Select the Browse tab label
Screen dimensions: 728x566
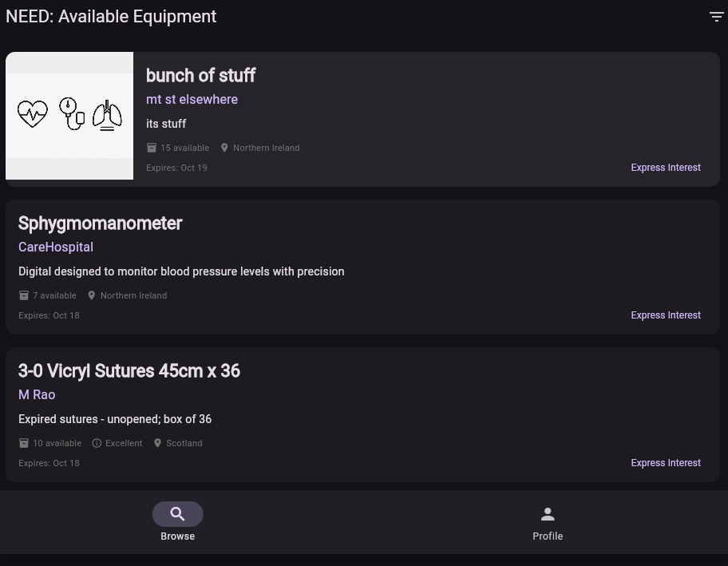tap(178, 536)
